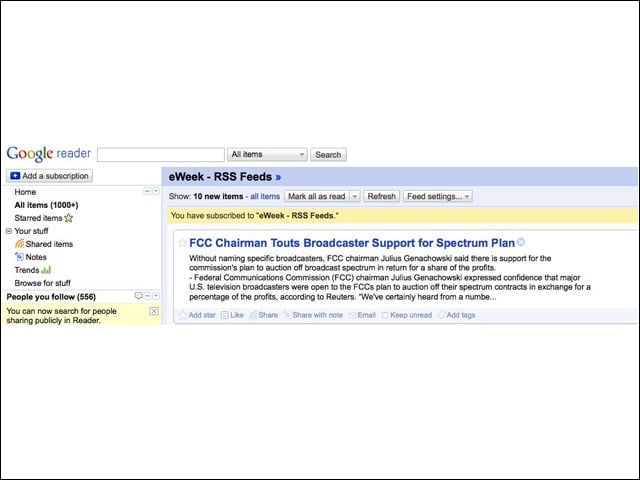Open the Feed settings dropdown
Image resolution: width=640 pixels, height=480 pixels.
pos(438,196)
